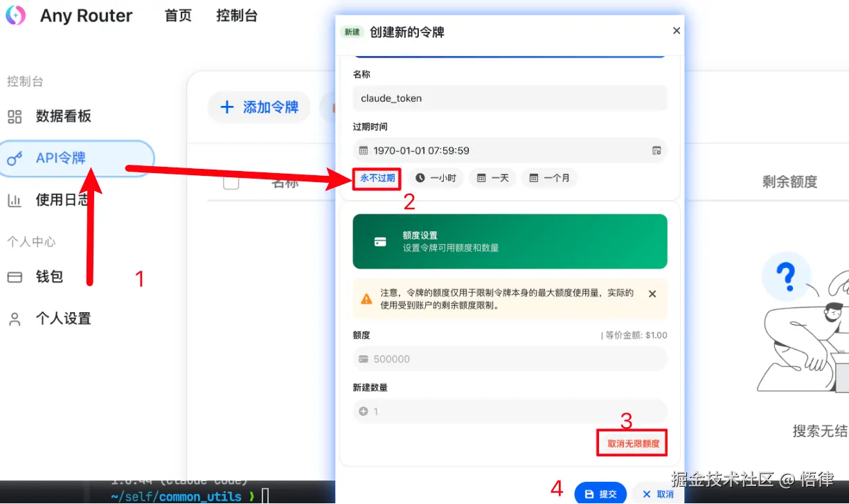The height and width of the screenshot is (504, 849).
Task: Click the 新建数量 field
Action: [510, 411]
